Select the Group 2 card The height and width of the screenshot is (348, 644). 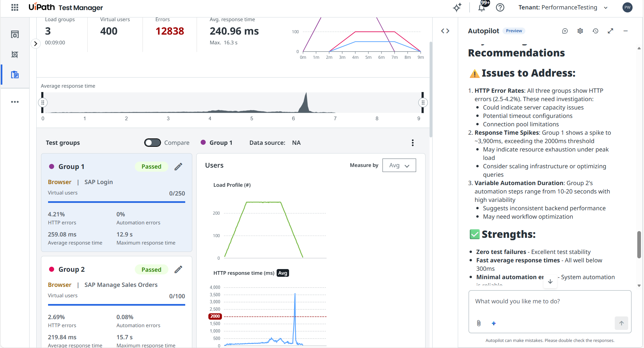[x=117, y=302]
